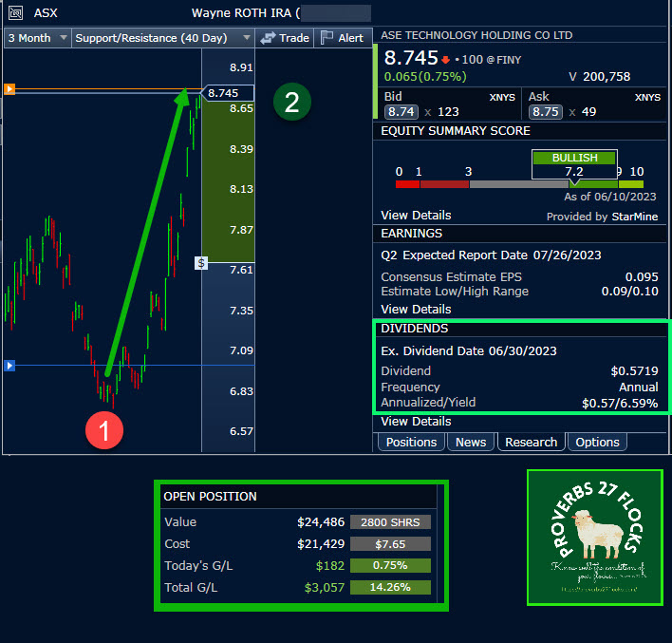Select the Research tab
This screenshot has height=643, width=672.
tap(531, 442)
